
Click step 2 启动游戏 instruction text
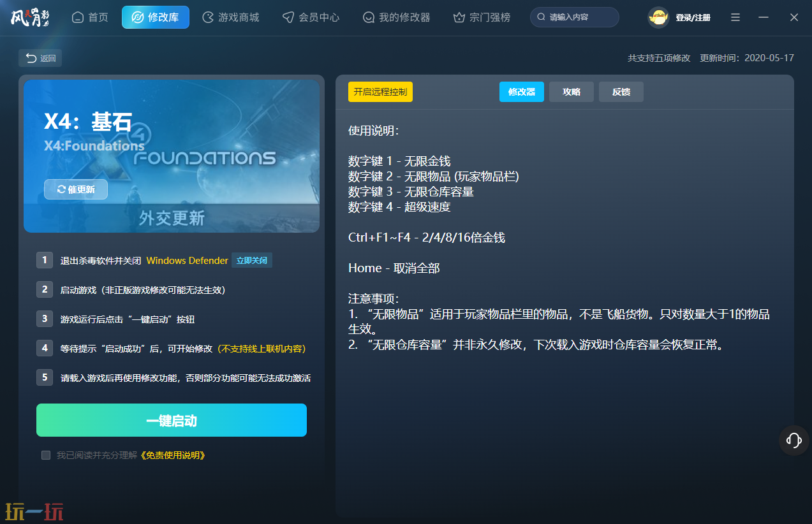[x=143, y=290]
